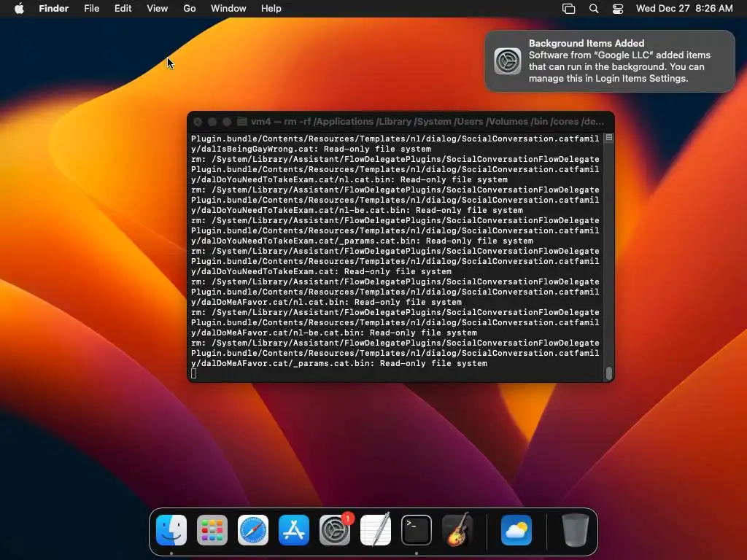The height and width of the screenshot is (560, 747).
Task: Minimize the Terminal window
Action: (x=212, y=122)
